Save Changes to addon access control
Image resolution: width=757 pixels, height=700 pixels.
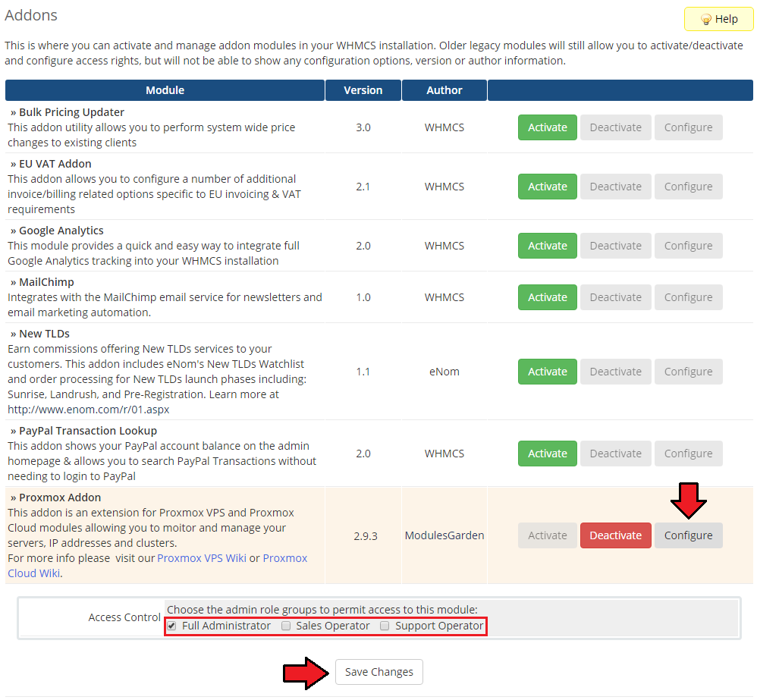379,672
